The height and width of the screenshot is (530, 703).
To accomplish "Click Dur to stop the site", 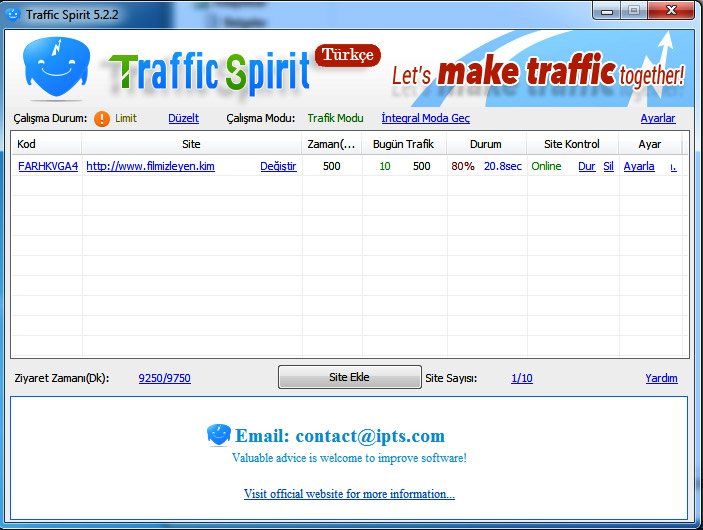I will tap(586, 166).
